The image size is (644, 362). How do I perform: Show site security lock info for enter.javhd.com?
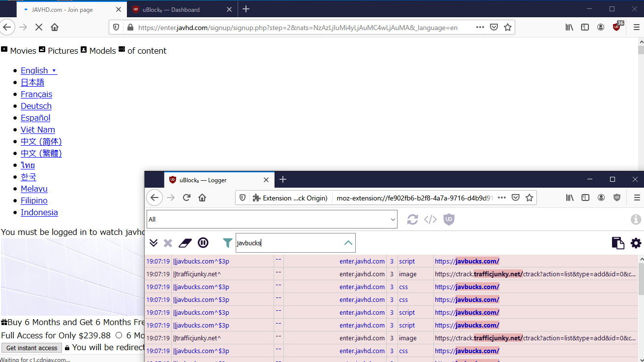coord(130,28)
